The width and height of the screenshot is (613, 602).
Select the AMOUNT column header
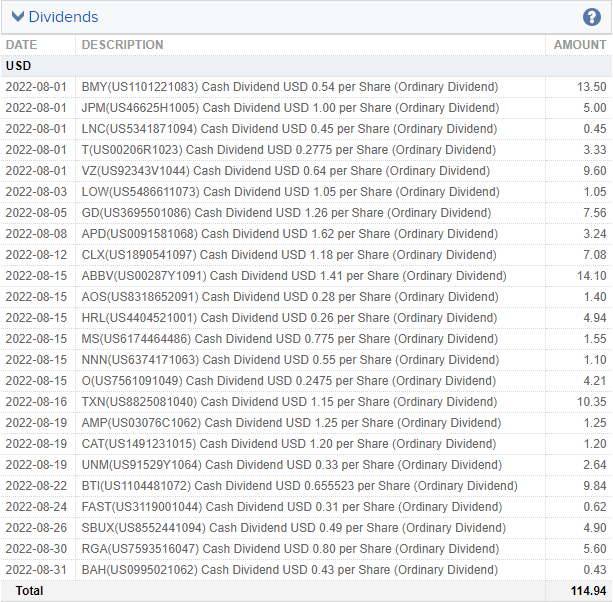pos(580,45)
